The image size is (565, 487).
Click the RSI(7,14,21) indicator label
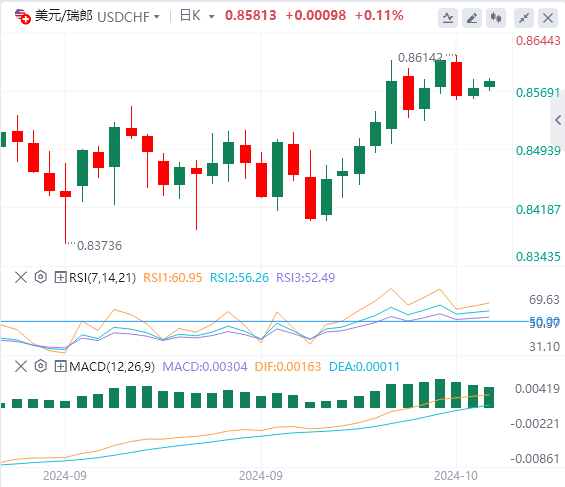pos(102,278)
